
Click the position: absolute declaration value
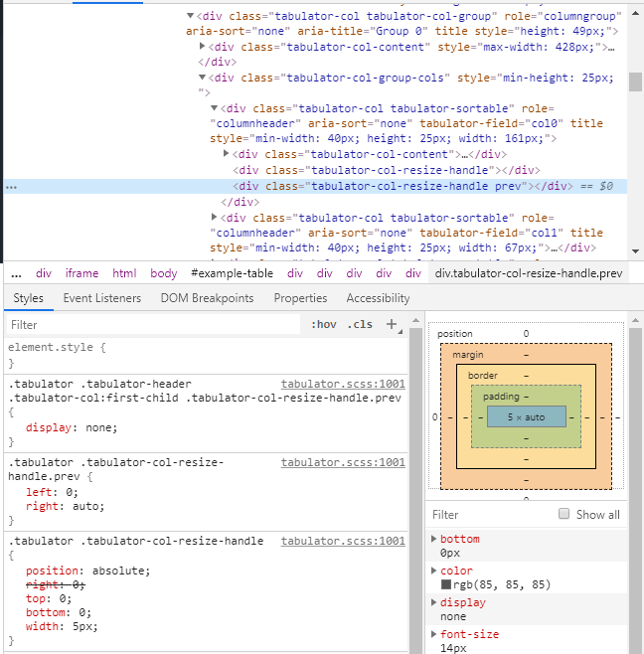[x=119, y=571]
